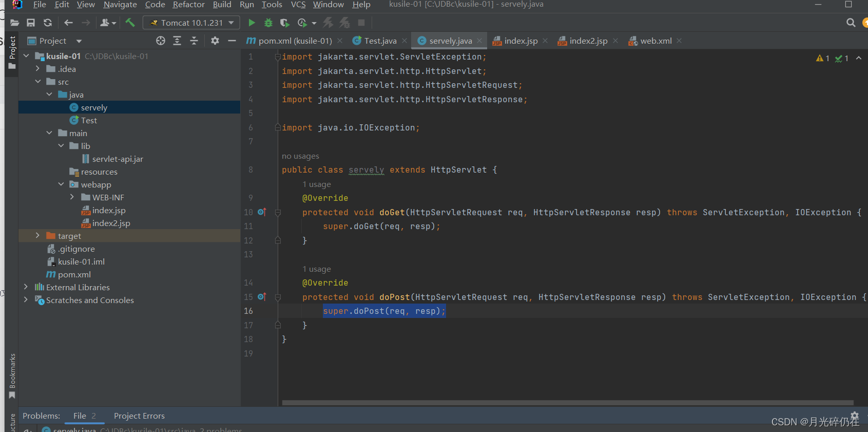Click the typo check indicator in the editor corner
Screen dimensions: 868x432
point(842,59)
